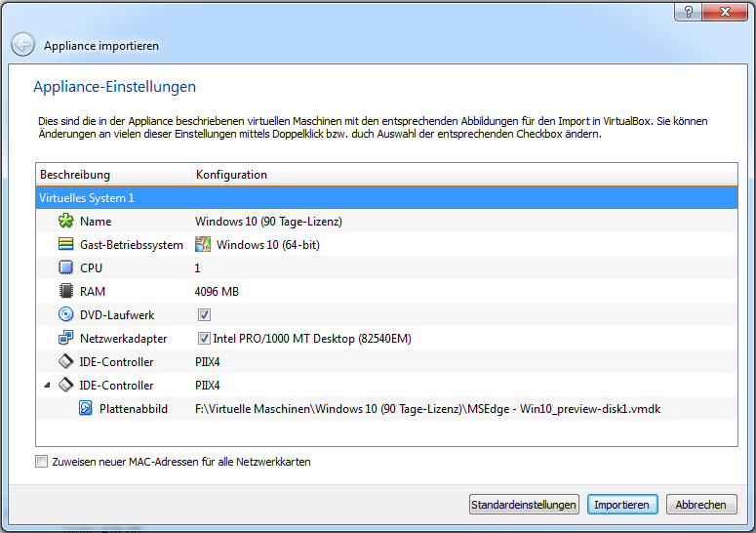Select the name value Windows 10 (90 Tage-Lizenz)
This screenshot has width=756, height=533.
[x=268, y=222]
